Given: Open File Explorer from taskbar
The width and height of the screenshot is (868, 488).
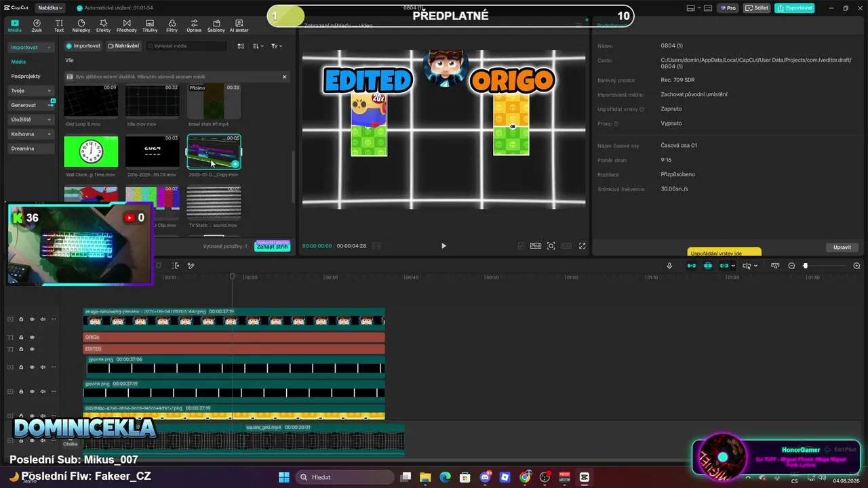Looking at the screenshot, I should [425, 477].
